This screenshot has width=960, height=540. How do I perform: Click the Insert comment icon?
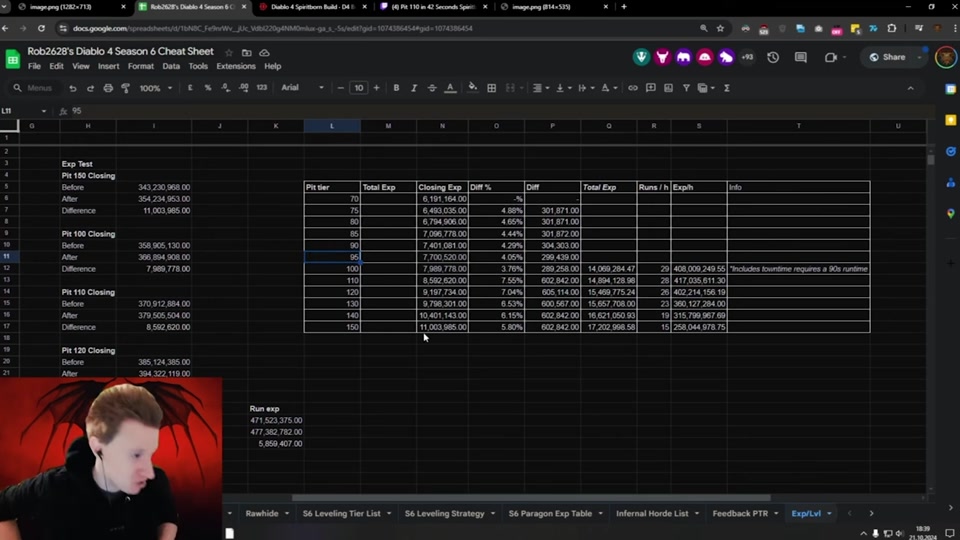coord(650,88)
